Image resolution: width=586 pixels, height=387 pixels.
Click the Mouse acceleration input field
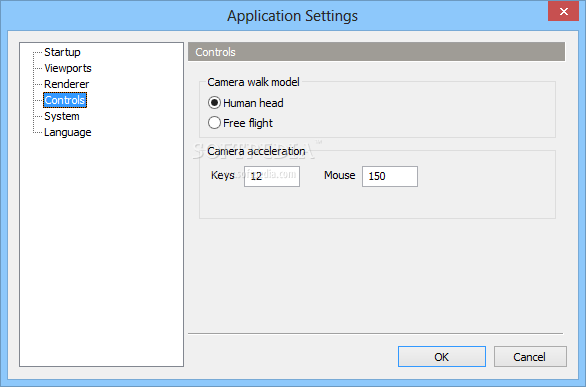[390, 176]
